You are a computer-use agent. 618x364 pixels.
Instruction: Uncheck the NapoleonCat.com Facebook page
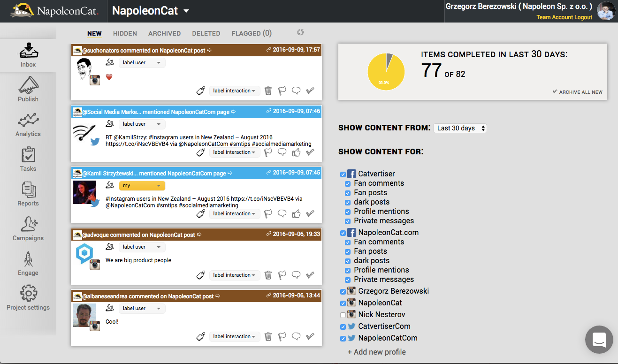point(343,233)
